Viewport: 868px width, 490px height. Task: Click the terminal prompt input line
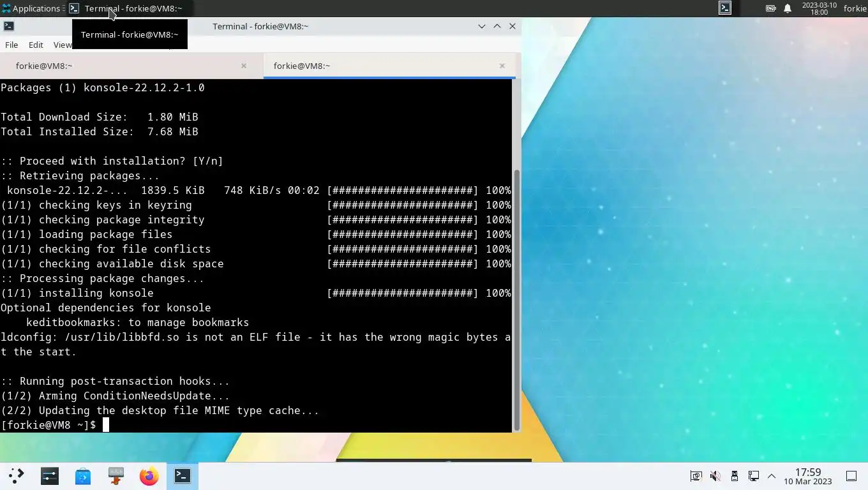point(255,425)
